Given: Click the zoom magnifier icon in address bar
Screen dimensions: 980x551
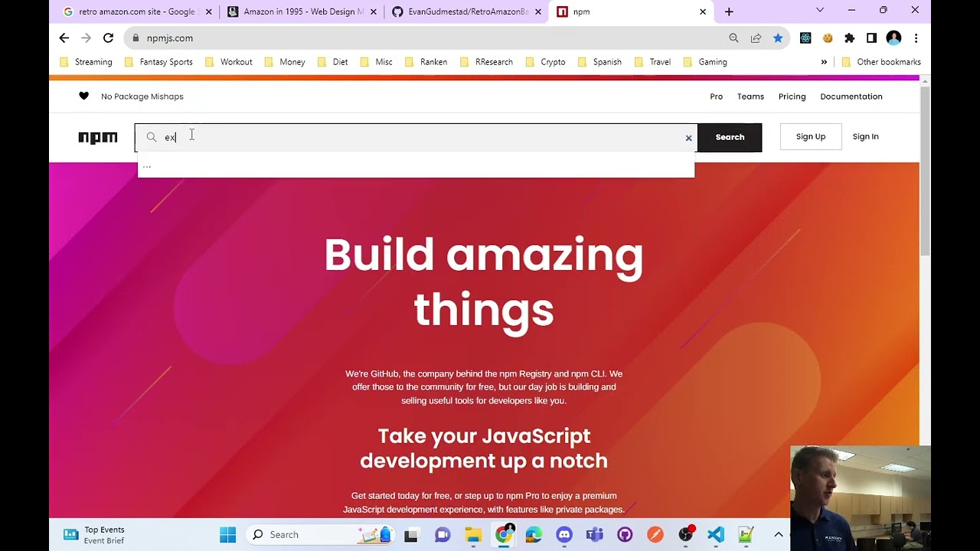Looking at the screenshot, I should [x=733, y=38].
